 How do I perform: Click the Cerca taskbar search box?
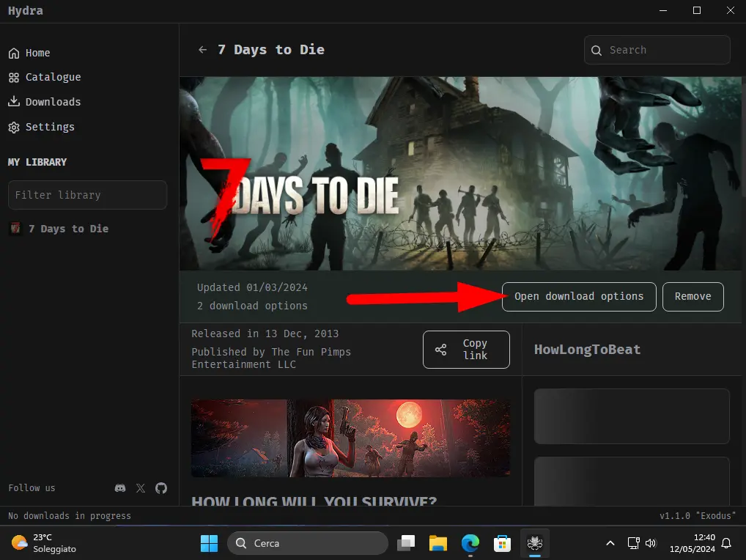tap(307, 543)
